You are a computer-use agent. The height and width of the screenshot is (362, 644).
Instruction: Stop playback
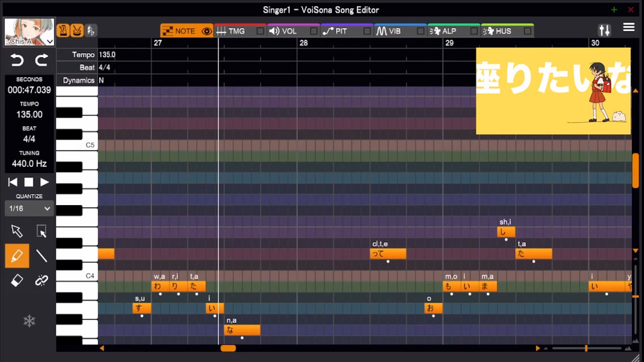click(29, 182)
